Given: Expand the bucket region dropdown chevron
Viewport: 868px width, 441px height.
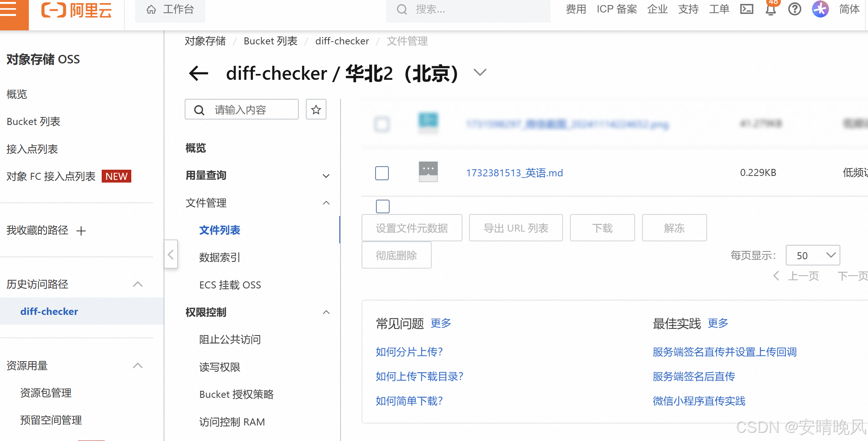Looking at the screenshot, I should coord(480,72).
